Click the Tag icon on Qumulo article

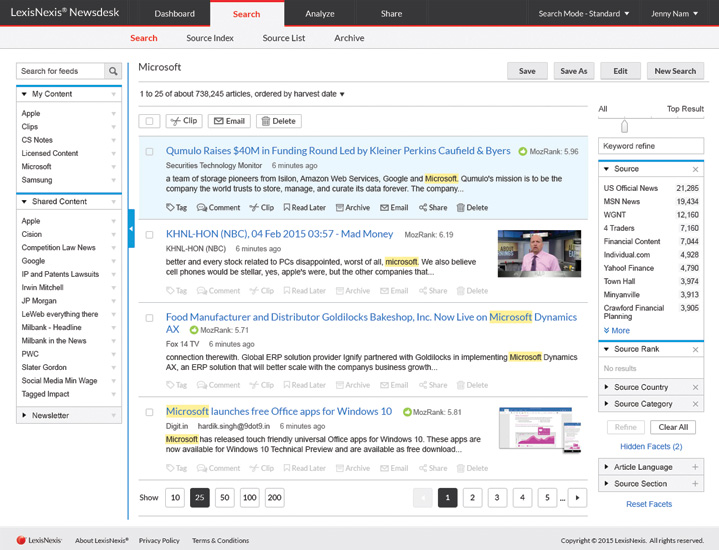(x=176, y=208)
